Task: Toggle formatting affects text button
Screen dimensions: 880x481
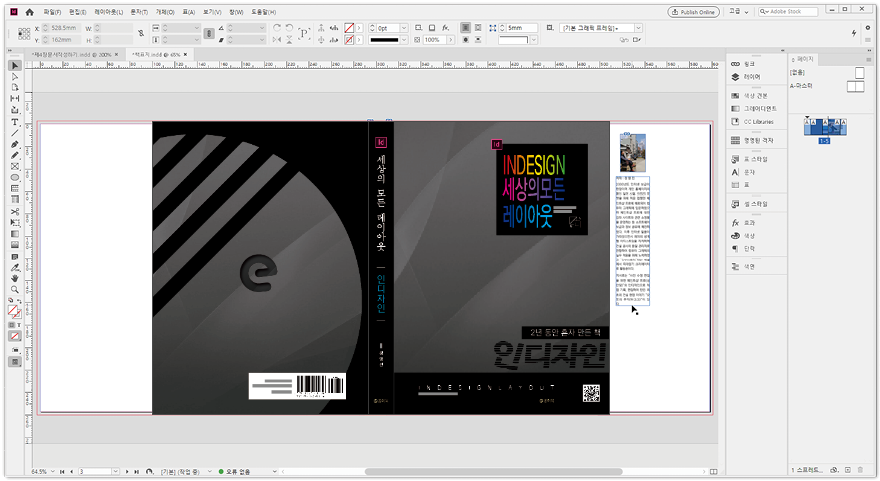Action: pos(19,326)
